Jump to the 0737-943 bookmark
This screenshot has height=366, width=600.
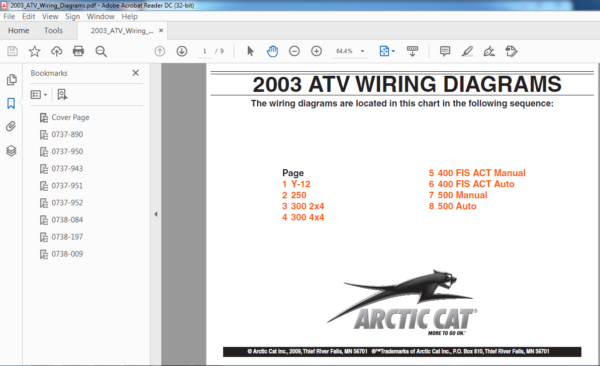pyautogui.click(x=67, y=168)
